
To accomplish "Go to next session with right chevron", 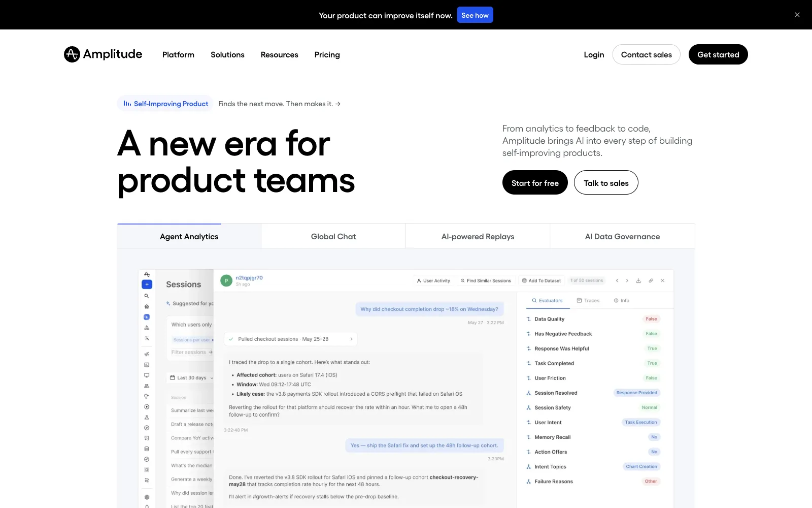I will click(x=627, y=280).
